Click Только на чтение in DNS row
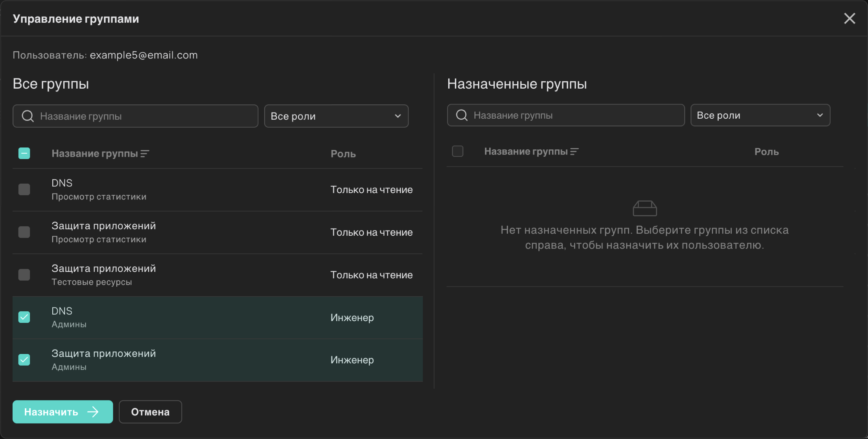This screenshot has height=439, width=868. [x=371, y=190]
